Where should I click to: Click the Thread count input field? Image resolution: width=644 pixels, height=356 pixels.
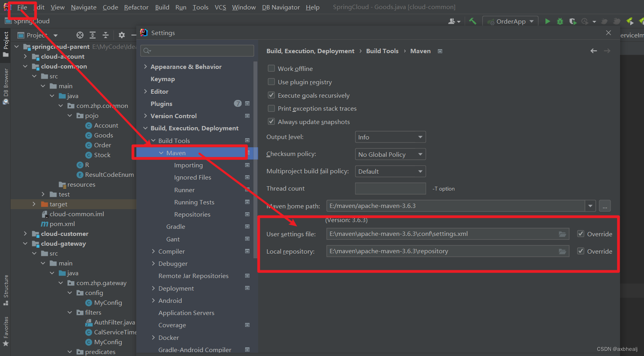[x=390, y=189]
